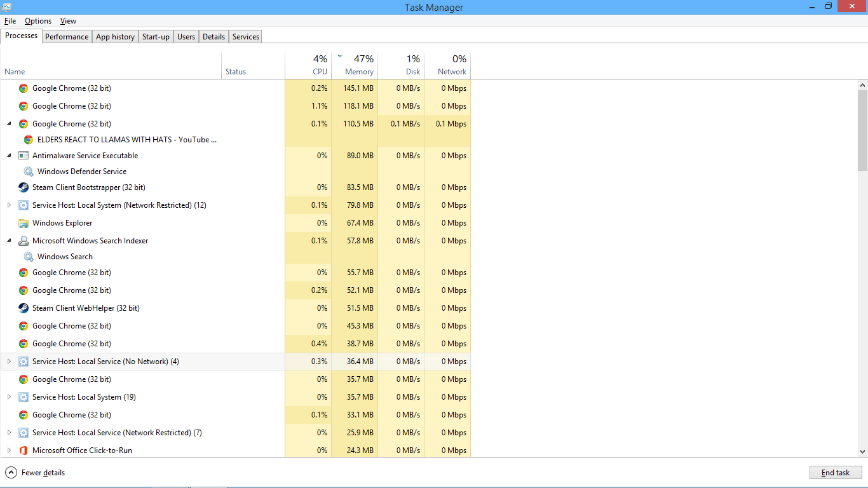868x488 pixels.
Task: Expand the Microsoft Office Click-to-Run group
Action: (x=9, y=451)
